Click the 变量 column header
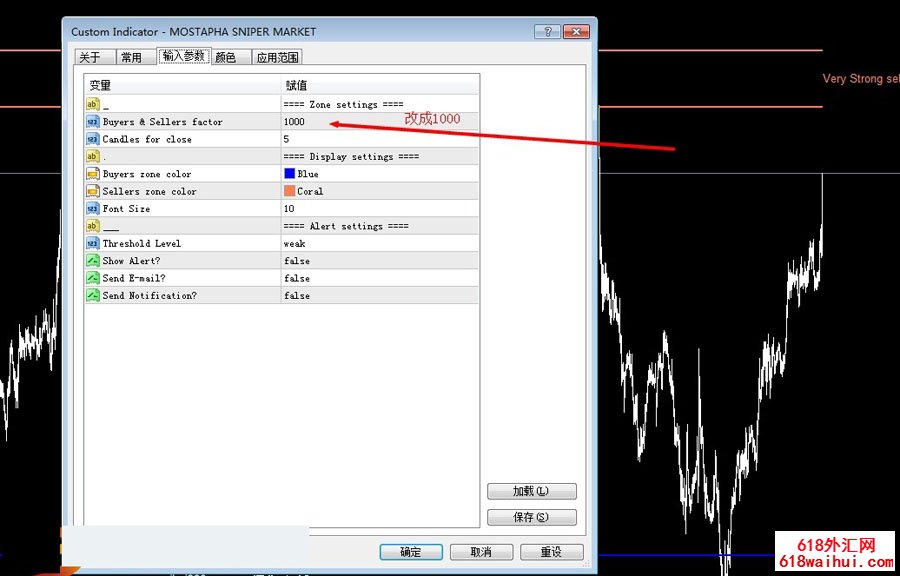 [183, 85]
